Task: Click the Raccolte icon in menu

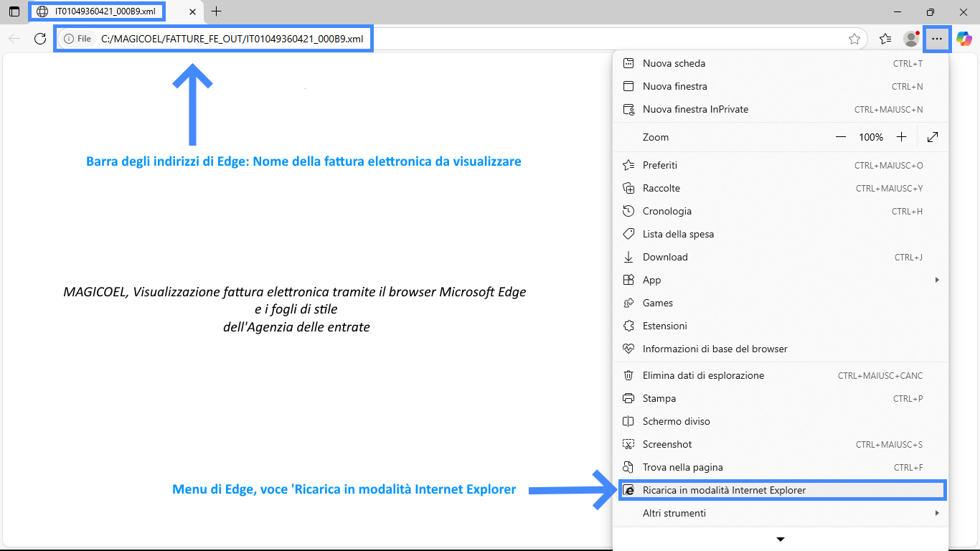Action: click(x=628, y=188)
